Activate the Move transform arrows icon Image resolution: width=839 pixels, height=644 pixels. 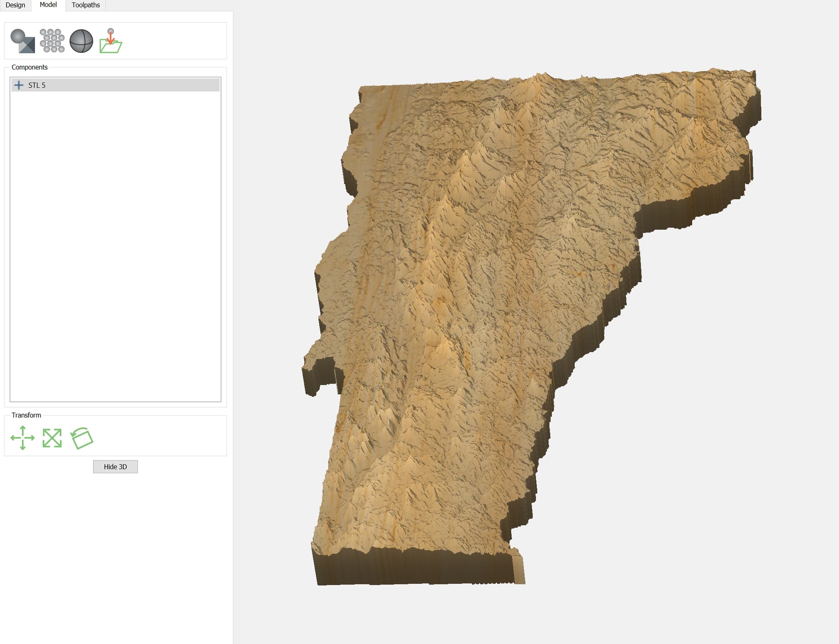[23, 438]
